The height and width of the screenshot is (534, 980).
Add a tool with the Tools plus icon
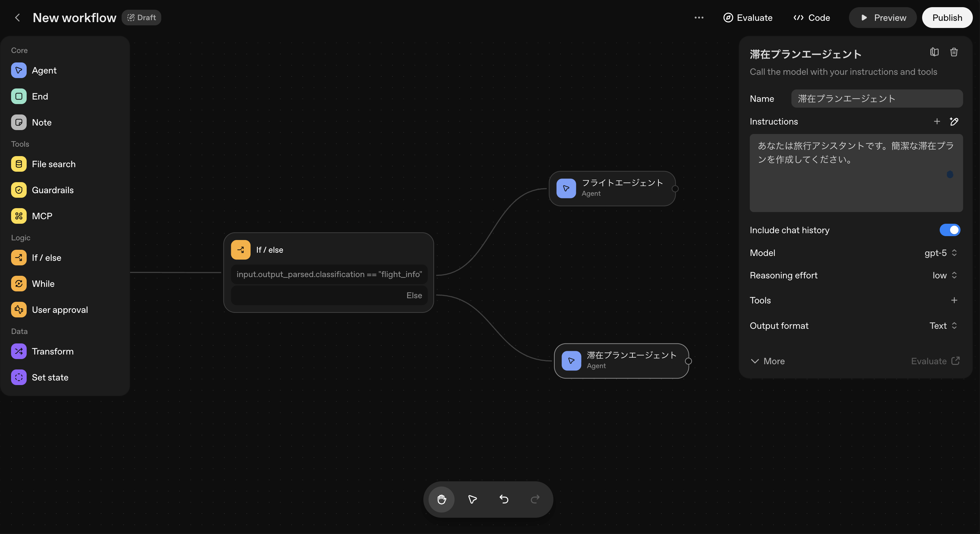954,300
